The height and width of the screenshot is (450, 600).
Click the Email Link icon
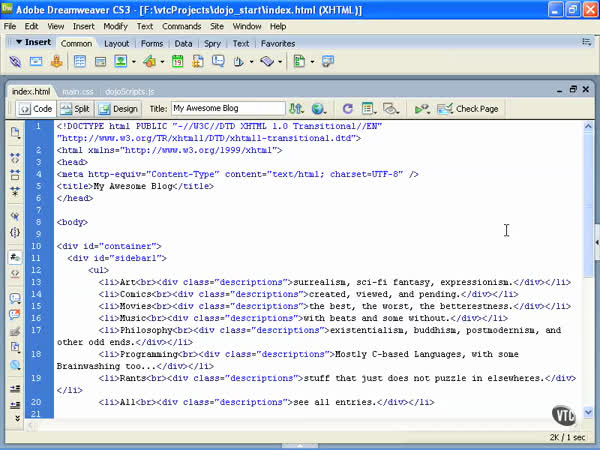coord(36,62)
